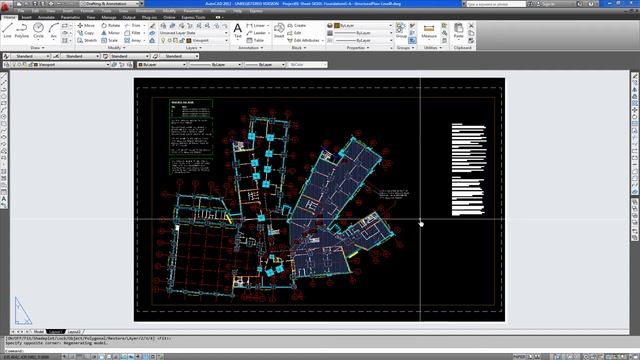Click Edit Attributes in Block panel
The width and height of the screenshot is (640, 360).
tap(304, 40)
